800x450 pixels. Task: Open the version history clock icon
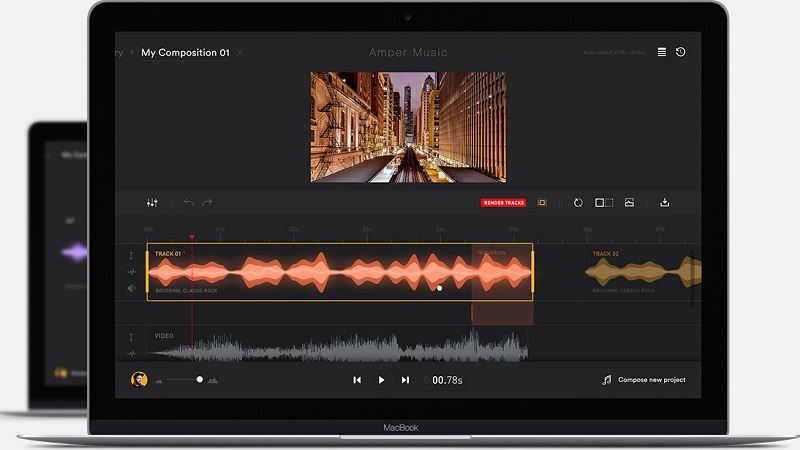tap(681, 52)
